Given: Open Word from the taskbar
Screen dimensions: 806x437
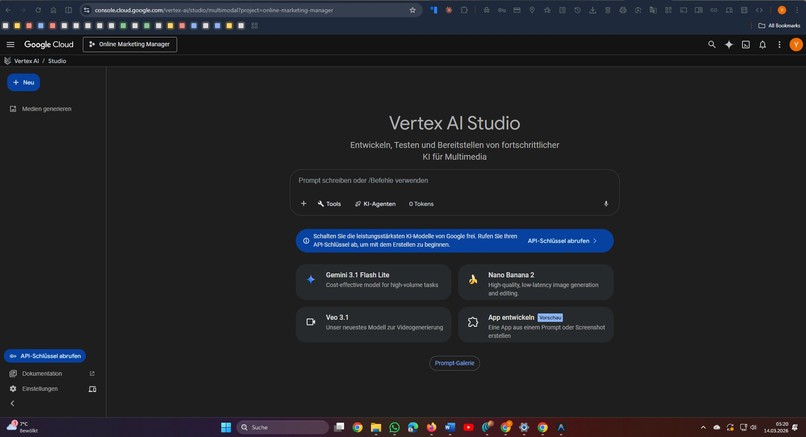Looking at the screenshot, I should [450, 427].
